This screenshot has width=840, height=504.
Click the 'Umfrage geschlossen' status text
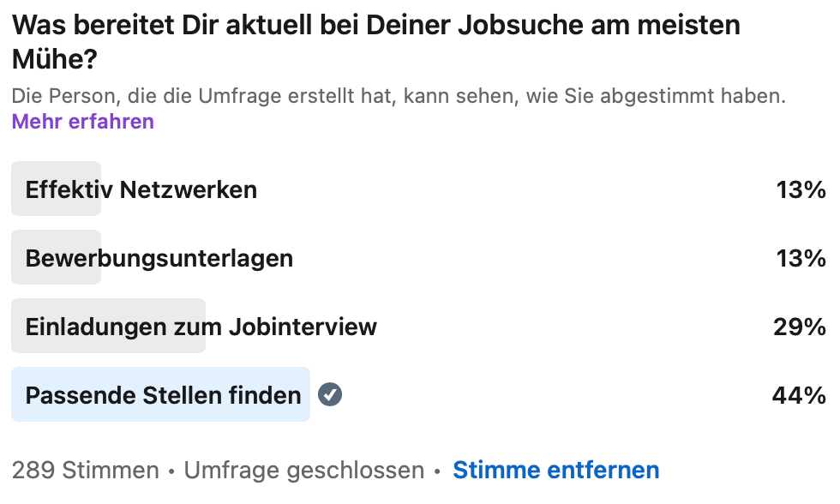[304, 470]
